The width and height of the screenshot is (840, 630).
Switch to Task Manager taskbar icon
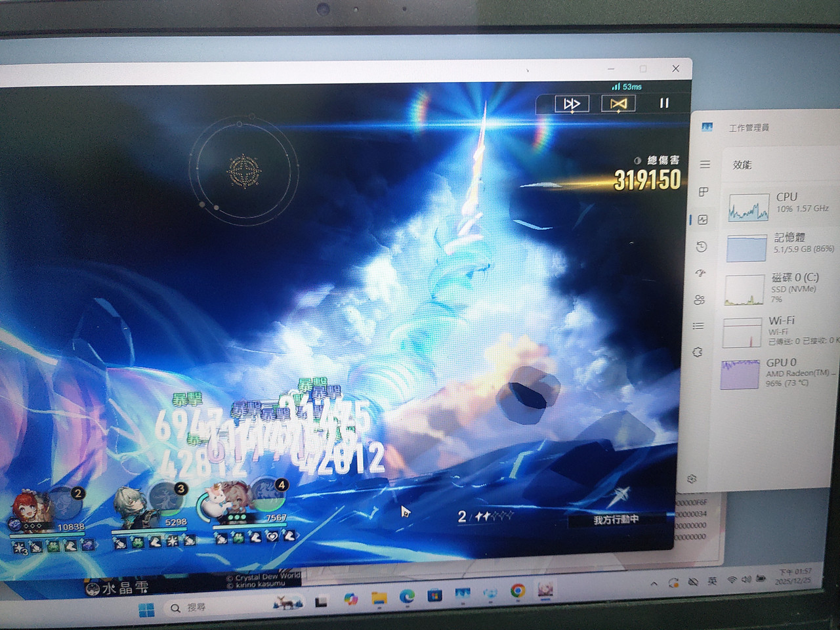(463, 594)
